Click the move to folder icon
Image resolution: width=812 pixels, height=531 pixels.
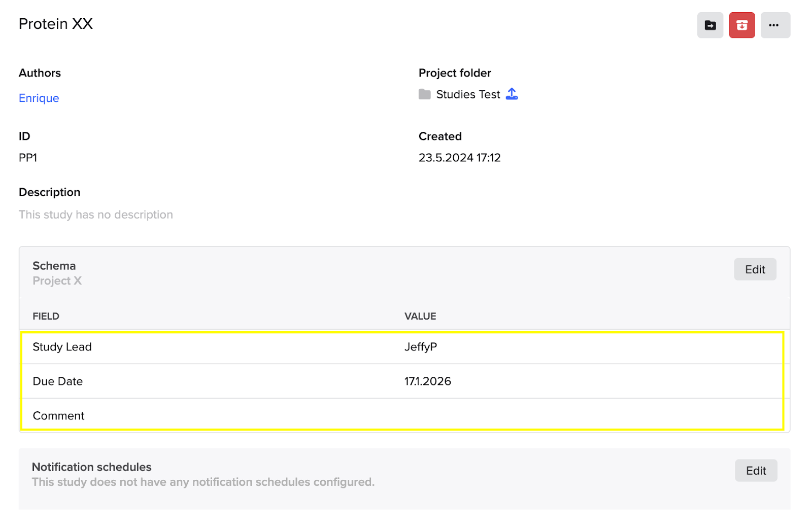[710, 25]
